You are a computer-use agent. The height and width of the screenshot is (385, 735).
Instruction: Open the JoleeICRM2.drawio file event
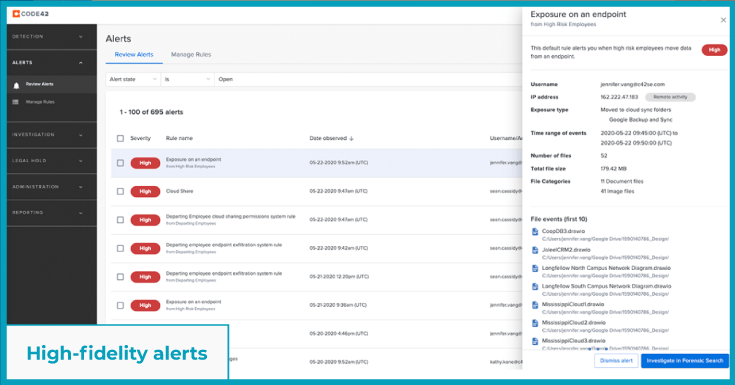(566, 250)
